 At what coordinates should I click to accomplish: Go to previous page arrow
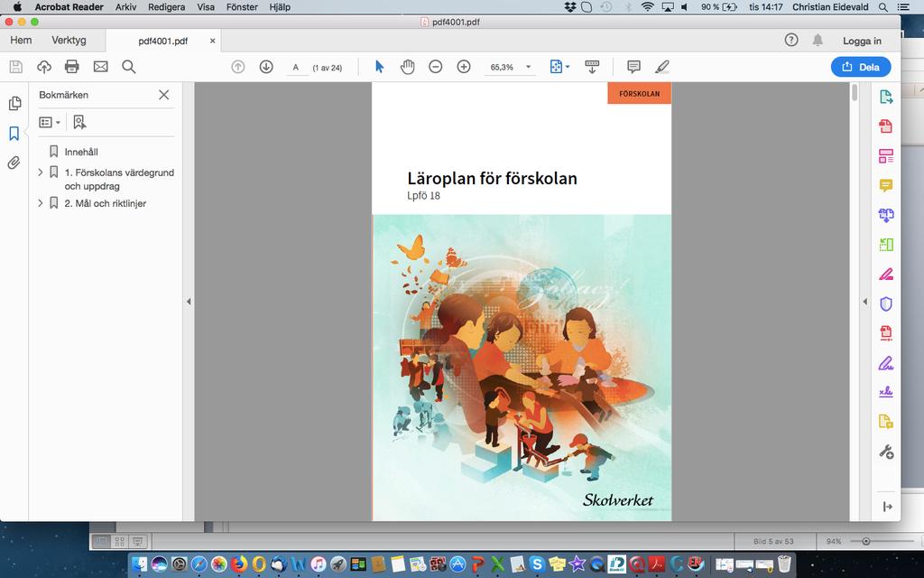click(x=238, y=67)
